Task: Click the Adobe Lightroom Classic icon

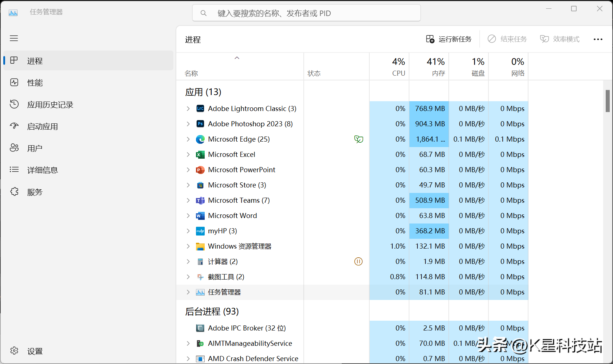Action: 200,109
